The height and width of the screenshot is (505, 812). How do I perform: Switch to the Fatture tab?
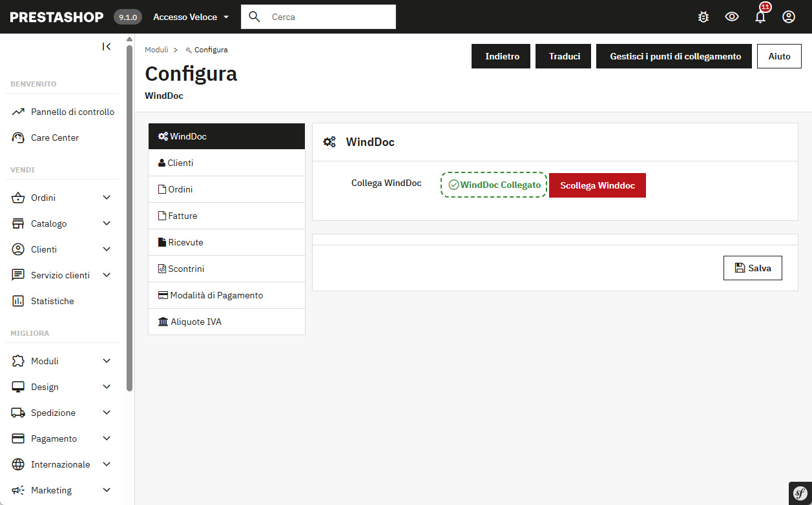[x=227, y=216]
